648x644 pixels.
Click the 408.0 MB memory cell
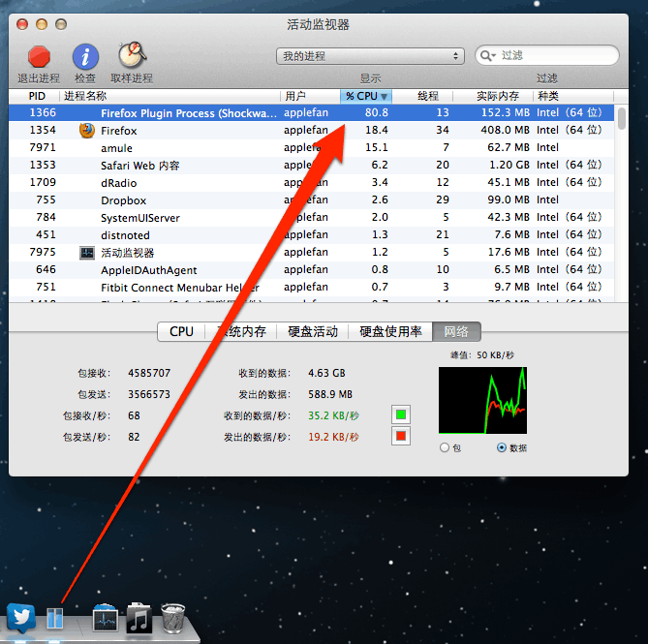505,130
